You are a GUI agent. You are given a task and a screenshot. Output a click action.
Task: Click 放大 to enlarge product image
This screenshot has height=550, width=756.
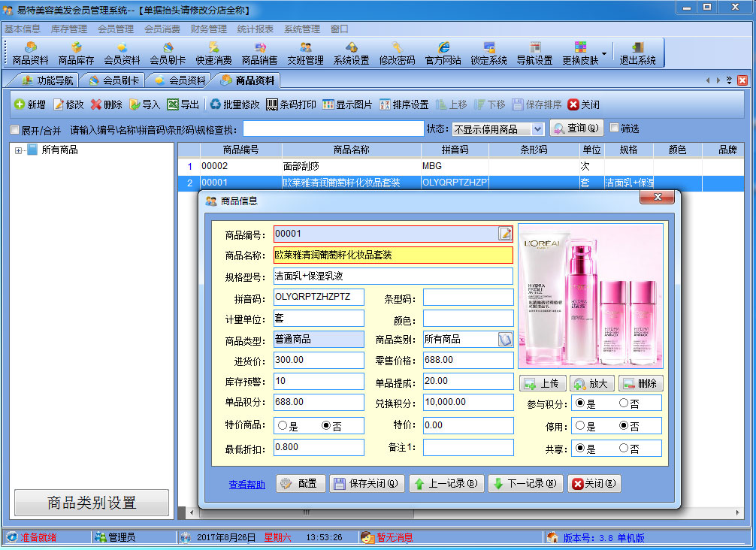(x=591, y=384)
